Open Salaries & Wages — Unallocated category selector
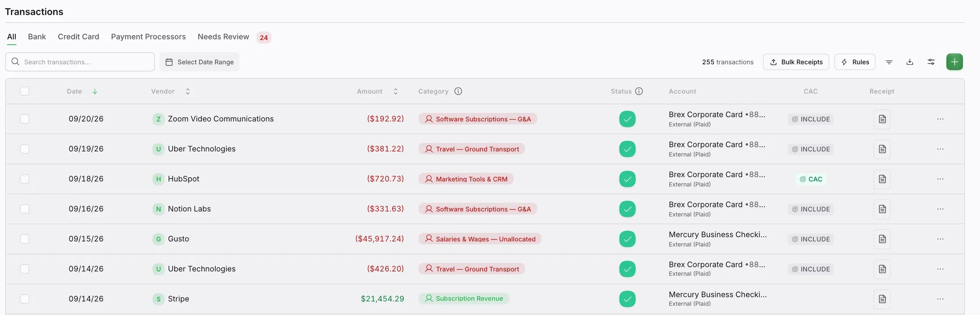The width and height of the screenshot is (980, 315). [480, 239]
